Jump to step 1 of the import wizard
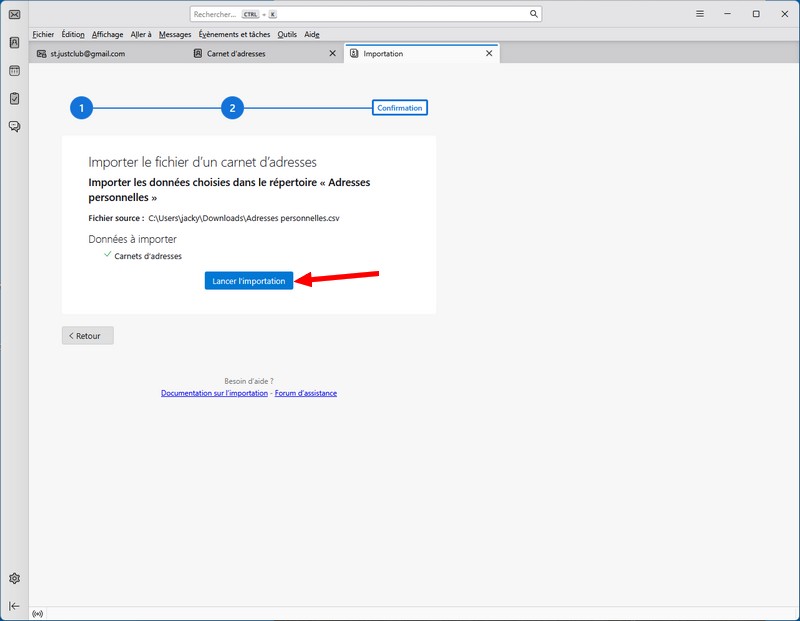 click(81, 108)
